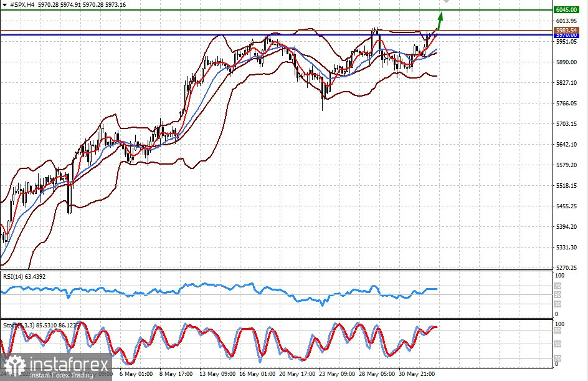Click the 5703.15 price scale value

566,124
